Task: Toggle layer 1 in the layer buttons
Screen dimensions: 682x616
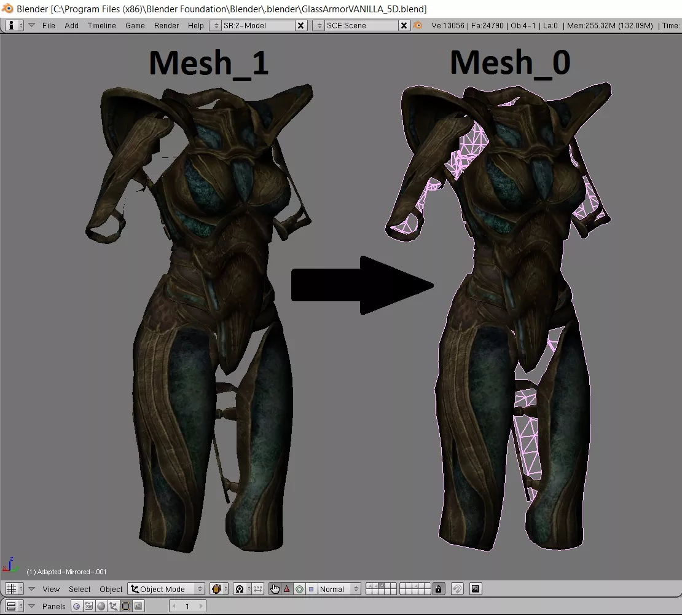Action: click(x=369, y=586)
